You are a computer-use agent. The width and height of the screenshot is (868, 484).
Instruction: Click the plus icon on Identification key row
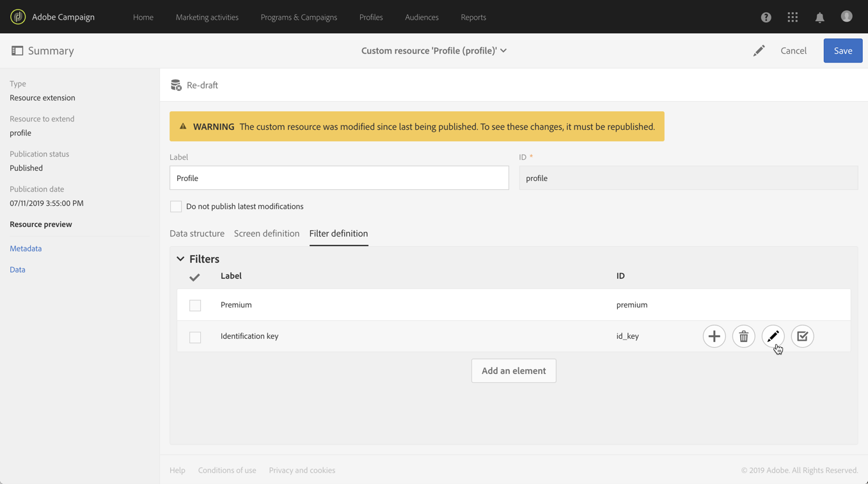[714, 336]
